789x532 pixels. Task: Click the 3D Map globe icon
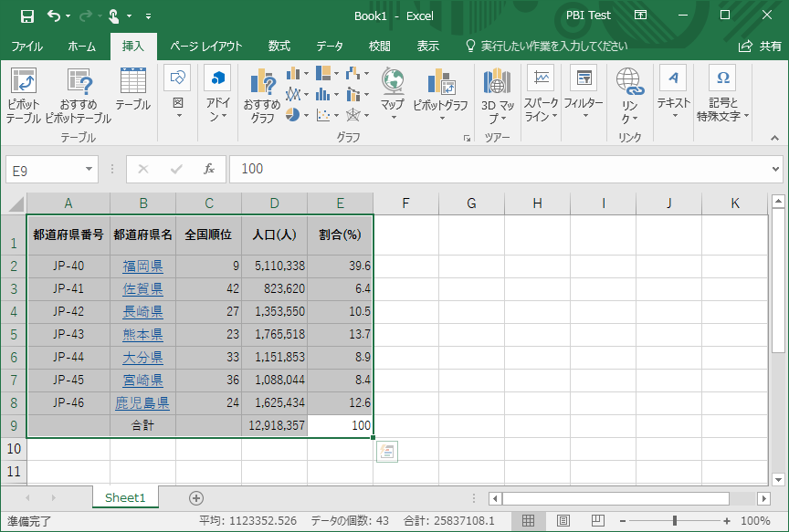tap(497, 82)
